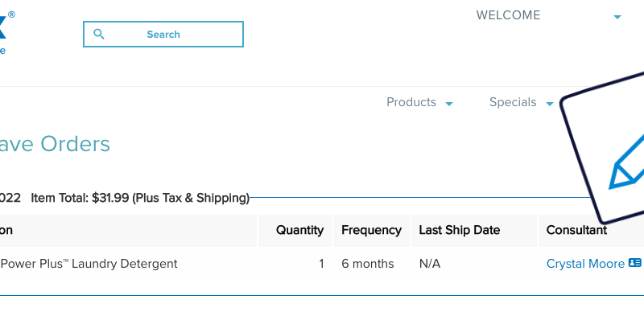The width and height of the screenshot is (644, 312).
Task: Click the Orders page heading
Action: [55, 144]
